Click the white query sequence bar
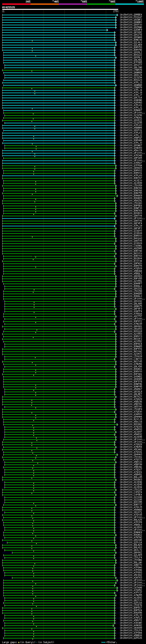 click(60, 9)
